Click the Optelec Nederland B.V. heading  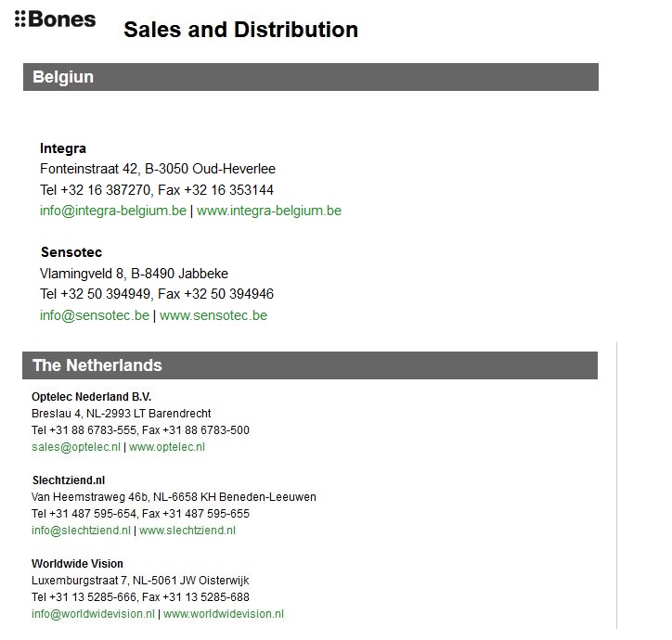(x=91, y=396)
